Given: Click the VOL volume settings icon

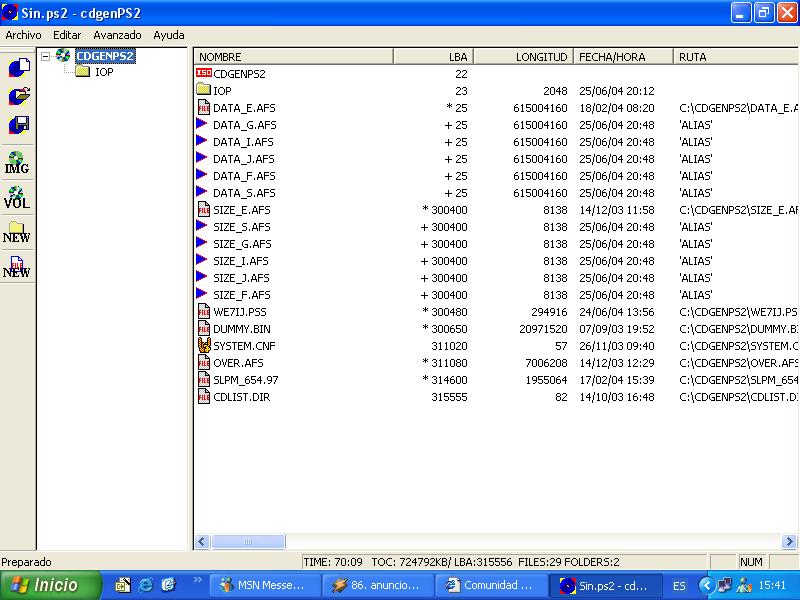Looking at the screenshot, I should (x=17, y=197).
